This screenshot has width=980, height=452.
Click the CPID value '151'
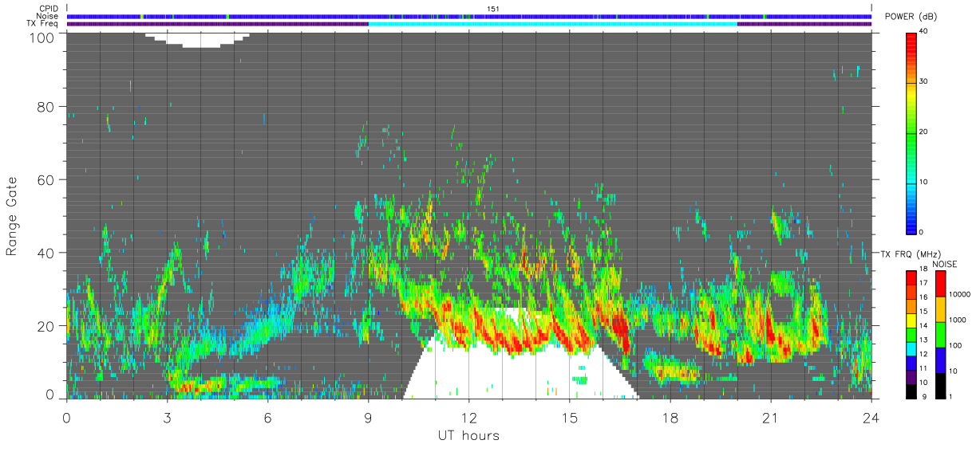pyautogui.click(x=492, y=9)
